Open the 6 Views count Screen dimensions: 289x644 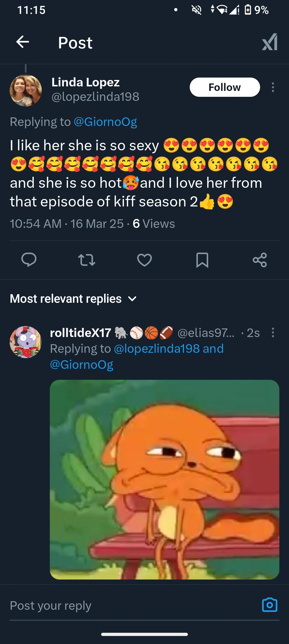[154, 224]
